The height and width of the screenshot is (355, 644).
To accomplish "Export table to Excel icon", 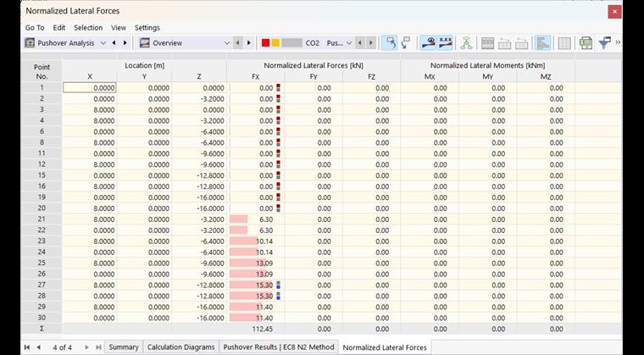I will point(586,42).
